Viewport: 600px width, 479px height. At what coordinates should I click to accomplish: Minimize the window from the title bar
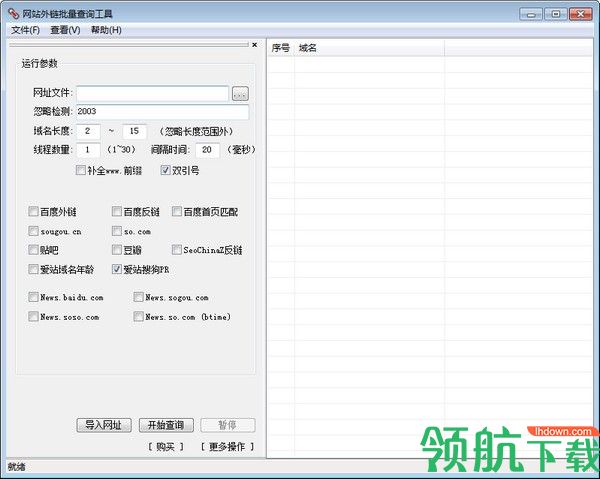tap(531, 15)
